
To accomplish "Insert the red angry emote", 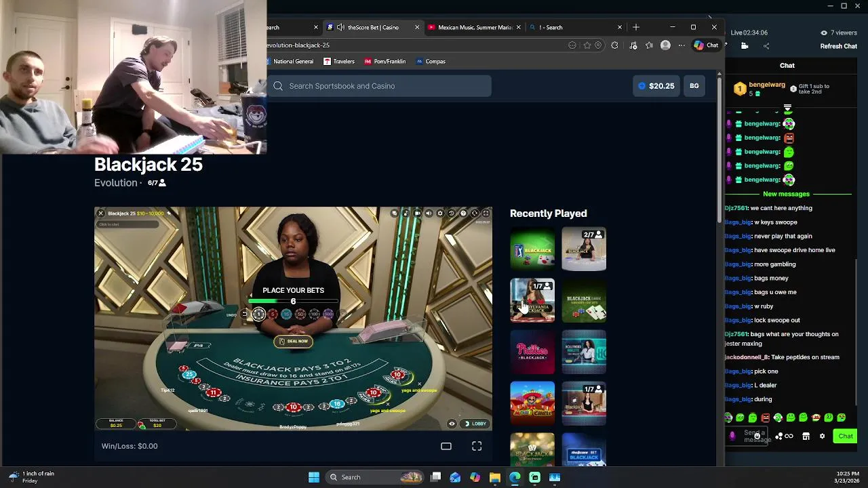I will click(765, 418).
